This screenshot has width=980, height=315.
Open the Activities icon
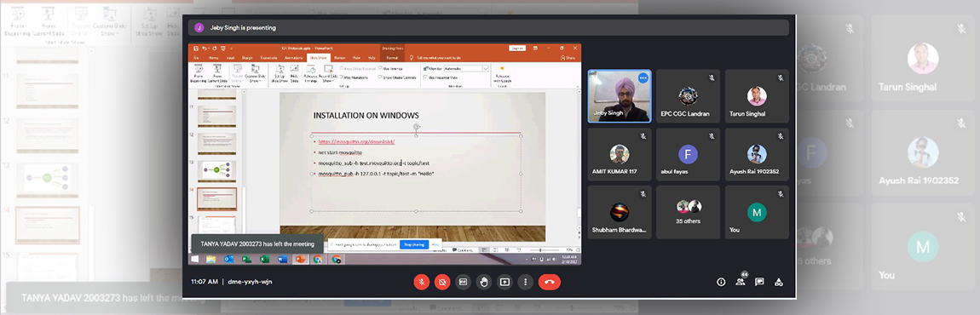(x=779, y=282)
